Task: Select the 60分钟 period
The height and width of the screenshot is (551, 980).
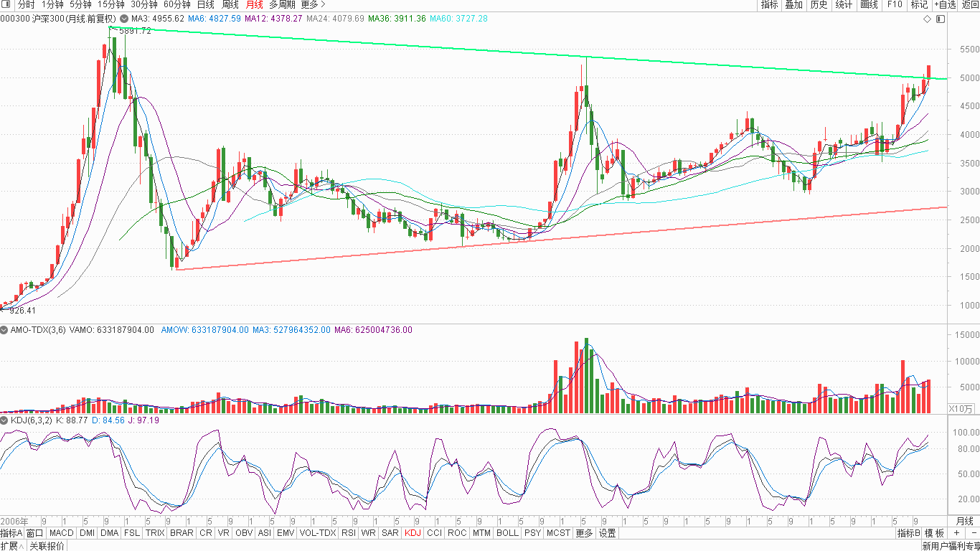Action: (x=177, y=4)
